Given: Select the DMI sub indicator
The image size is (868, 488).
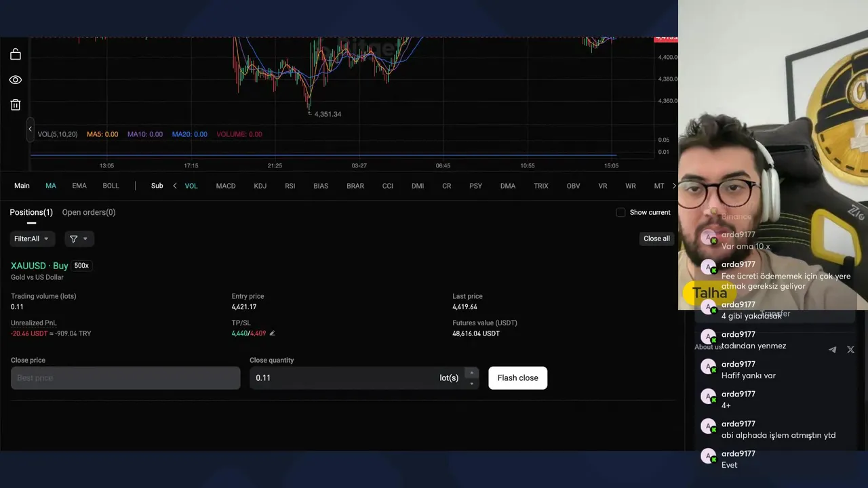Looking at the screenshot, I should tap(418, 186).
